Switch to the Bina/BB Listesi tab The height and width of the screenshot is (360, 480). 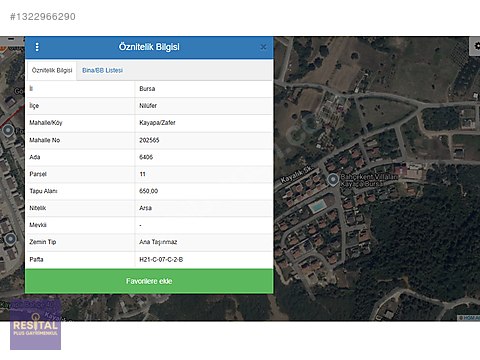click(102, 70)
